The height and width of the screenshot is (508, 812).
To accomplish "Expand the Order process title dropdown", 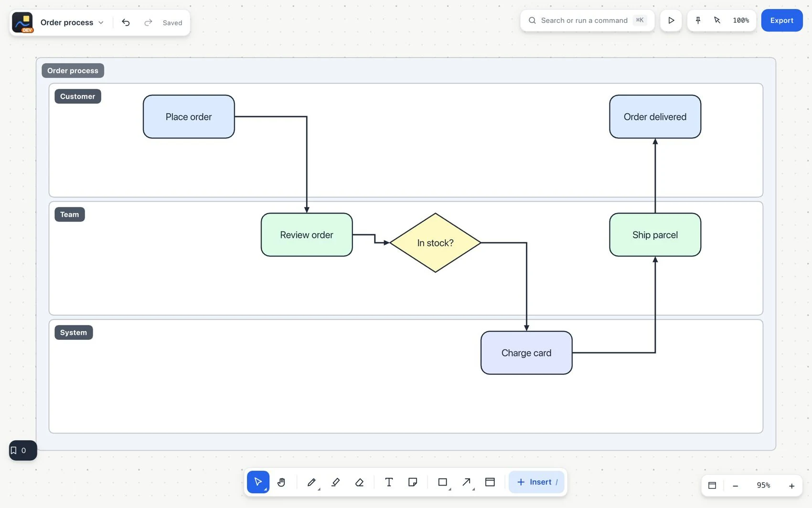I will [72, 22].
